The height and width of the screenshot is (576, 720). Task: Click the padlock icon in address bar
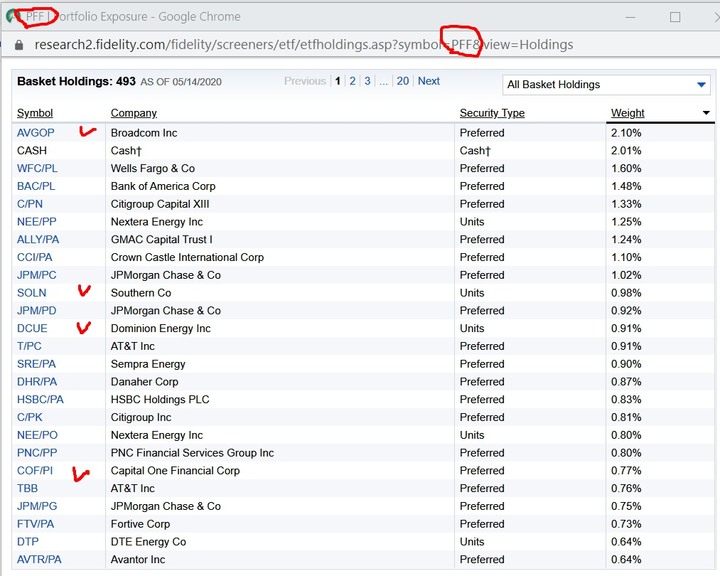(19, 45)
